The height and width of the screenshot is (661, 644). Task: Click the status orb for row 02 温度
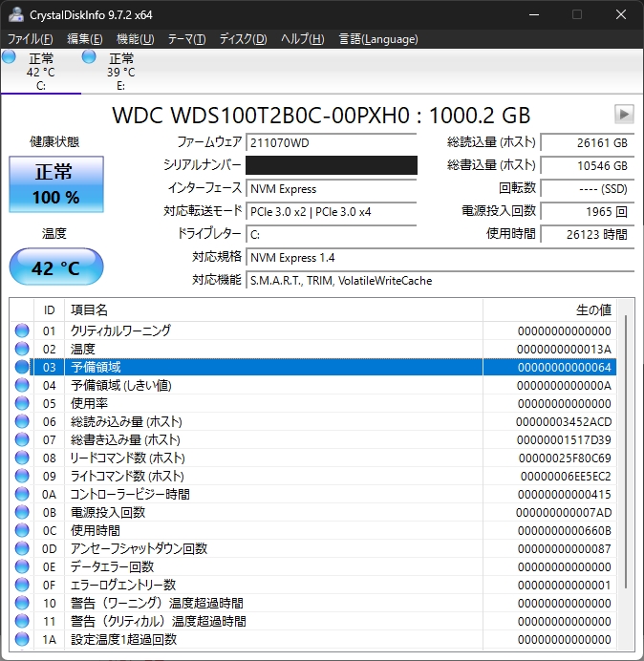coord(22,349)
